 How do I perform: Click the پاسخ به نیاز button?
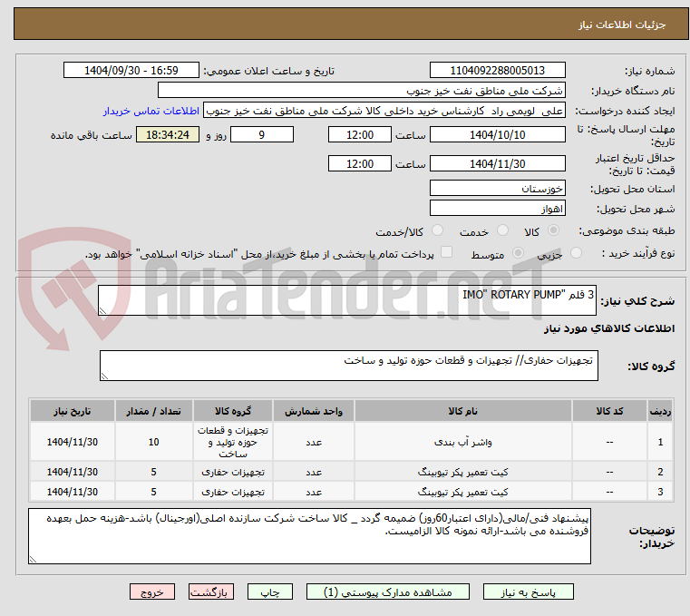pyautogui.click(x=528, y=592)
